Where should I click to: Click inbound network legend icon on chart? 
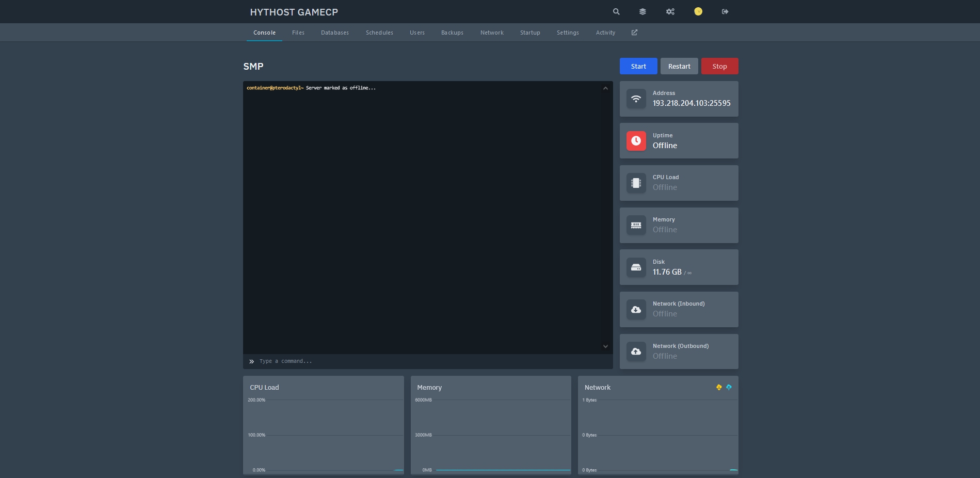point(719,387)
